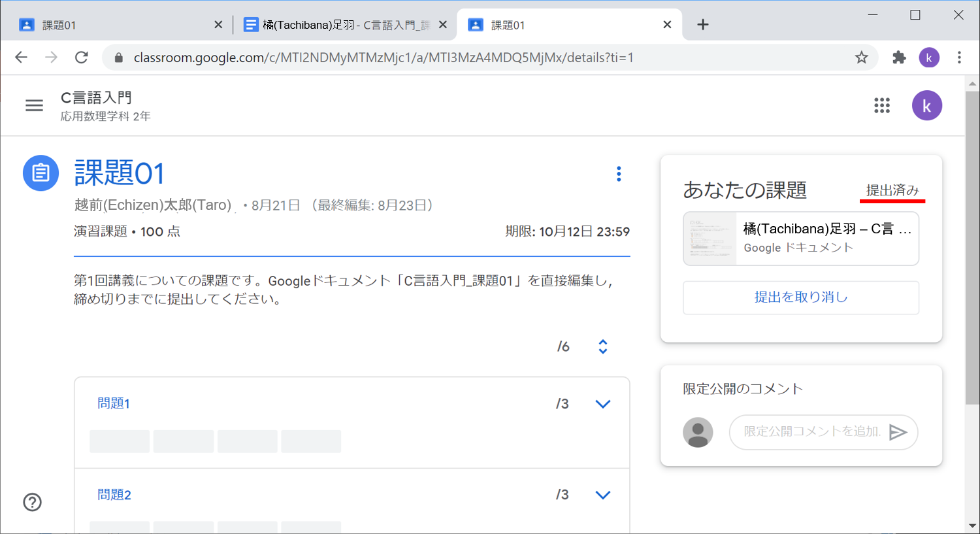Open the help question mark icon
Viewport: 980px width, 534px height.
[33, 502]
